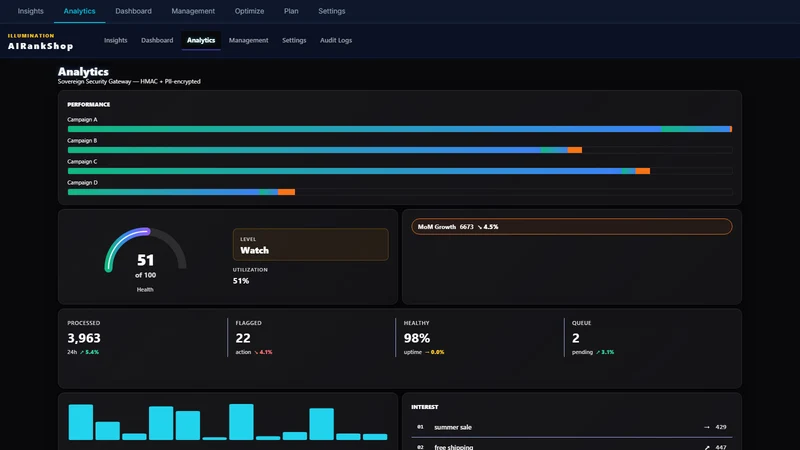Click the AIRankShop logo
The width and height of the screenshot is (800, 450).
tap(40, 42)
